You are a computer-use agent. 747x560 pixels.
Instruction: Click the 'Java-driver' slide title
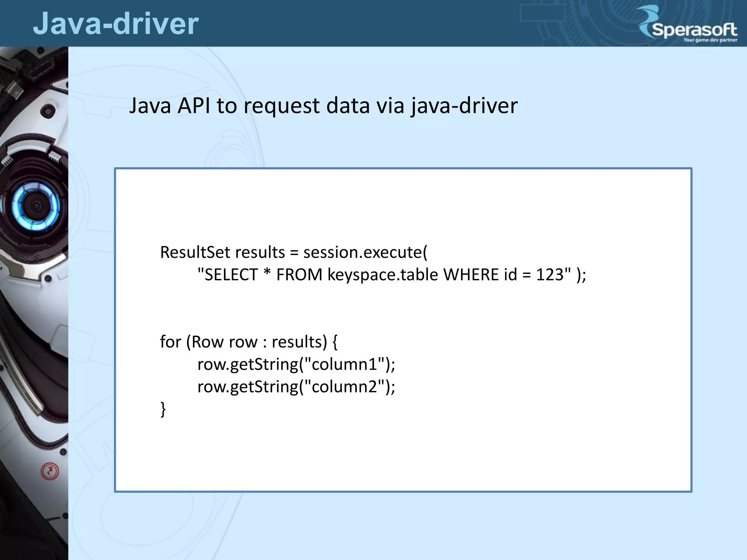116,23
